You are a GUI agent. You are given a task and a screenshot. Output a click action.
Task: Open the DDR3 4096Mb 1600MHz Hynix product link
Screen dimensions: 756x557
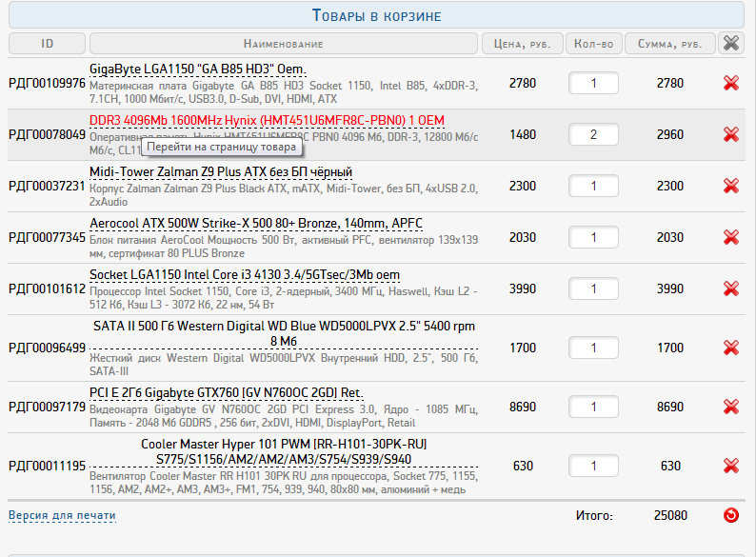click(267, 120)
